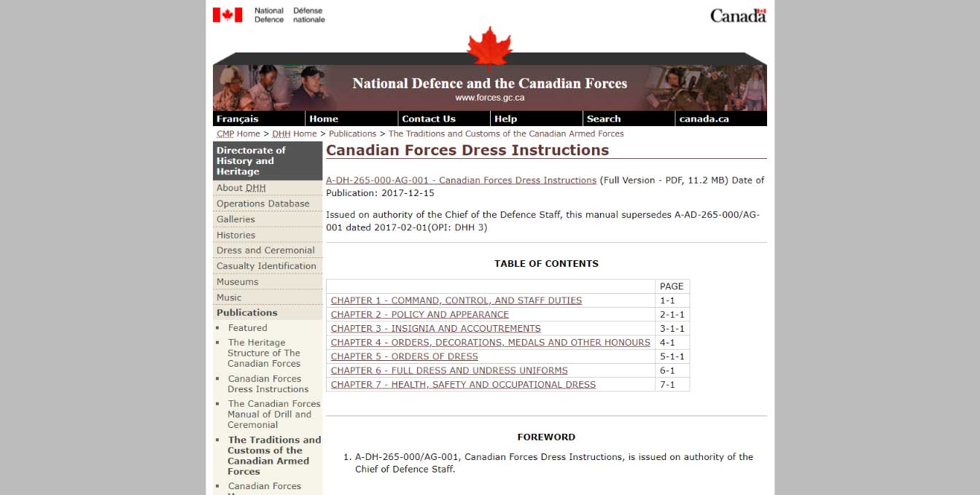Go to canada.ca from navigation bar
The width and height of the screenshot is (980, 495).
pyautogui.click(x=704, y=119)
